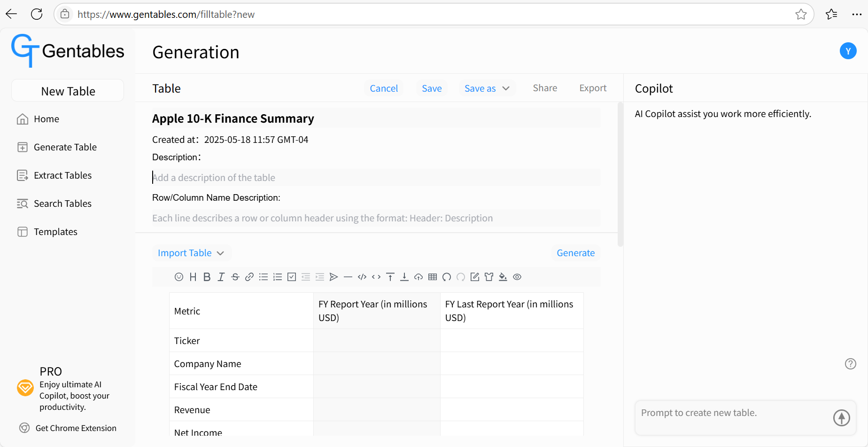The width and height of the screenshot is (868, 447).
Task: Select the FY Last Report Year header cell
Action: 512,311
